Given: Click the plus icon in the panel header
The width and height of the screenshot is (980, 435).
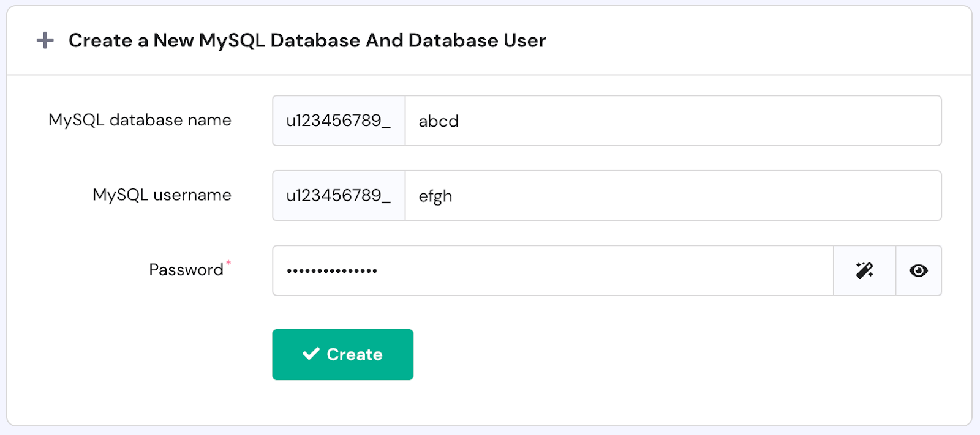Looking at the screenshot, I should point(45,40).
